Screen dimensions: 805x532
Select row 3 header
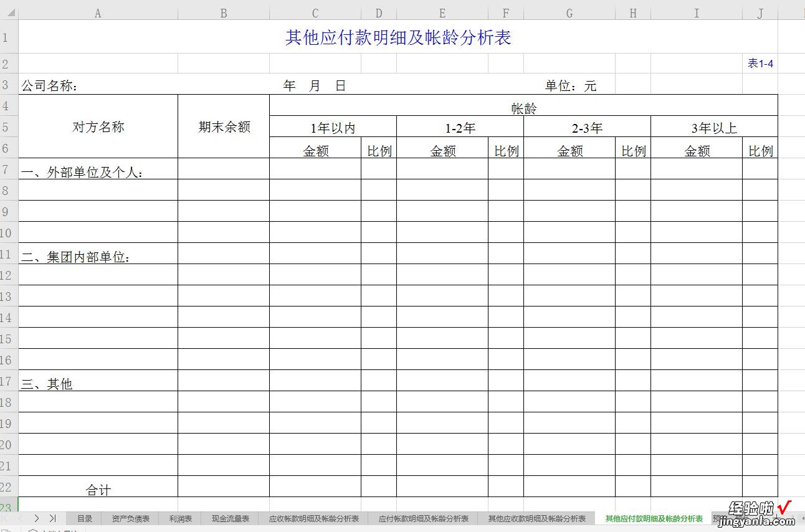[9, 84]
